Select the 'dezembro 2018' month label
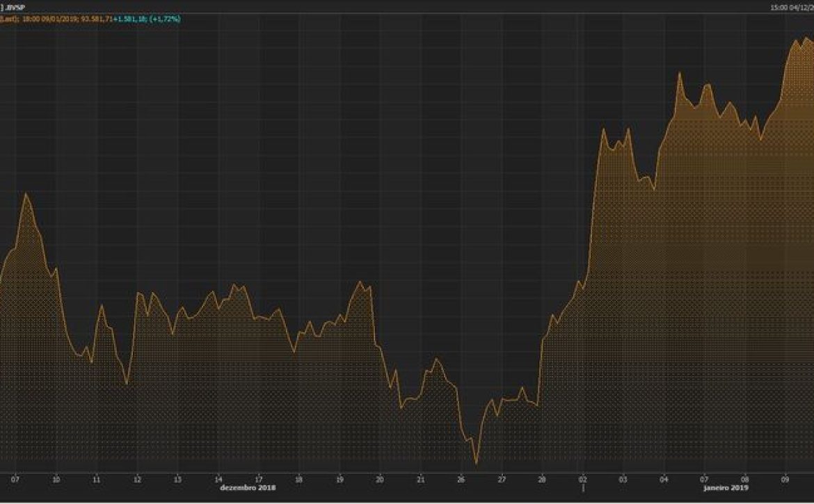814x504 pixels. point(248,487)
